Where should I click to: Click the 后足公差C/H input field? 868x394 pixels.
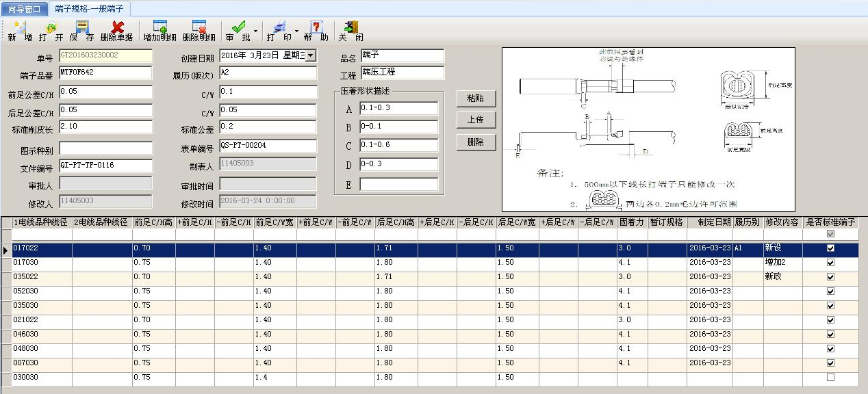(105, 111)
